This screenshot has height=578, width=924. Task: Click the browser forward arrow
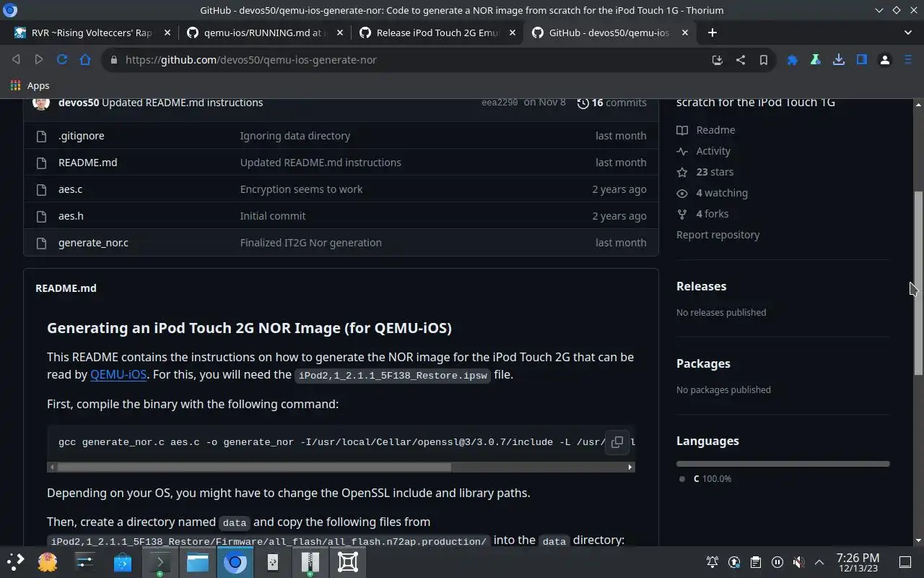pyautogui.click(x=39, y=60)
